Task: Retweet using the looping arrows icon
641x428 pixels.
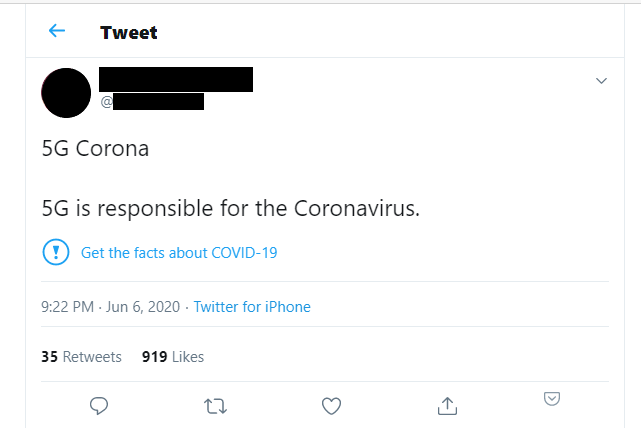Action: point(215,406)
